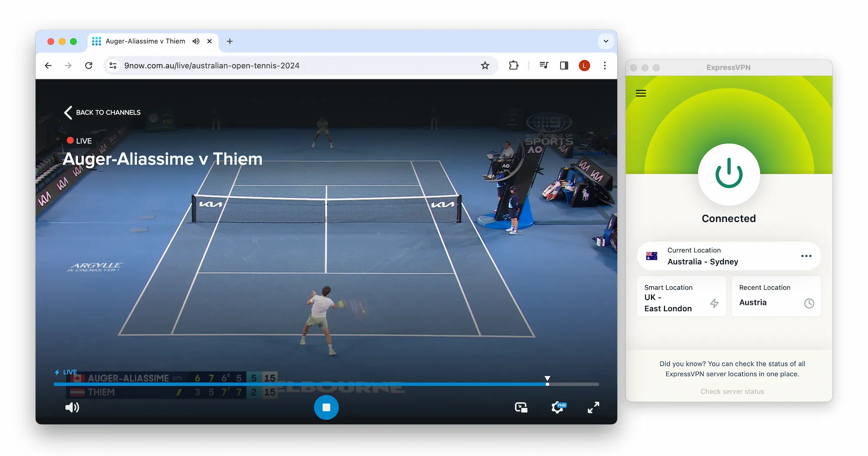
Task: Open the Chrome extensions puzzle icon
Action: (514, 66)
